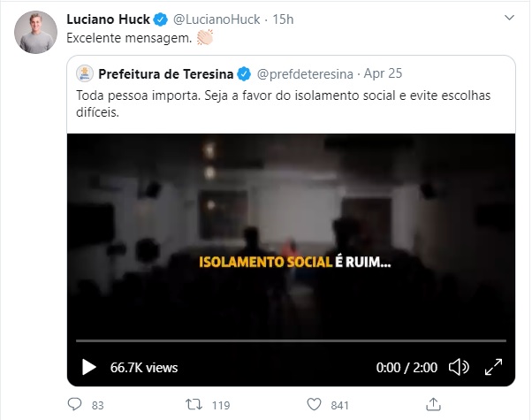
Task: Click the verified badge next to Luciano Huck
Action: (x=161, y=19)
